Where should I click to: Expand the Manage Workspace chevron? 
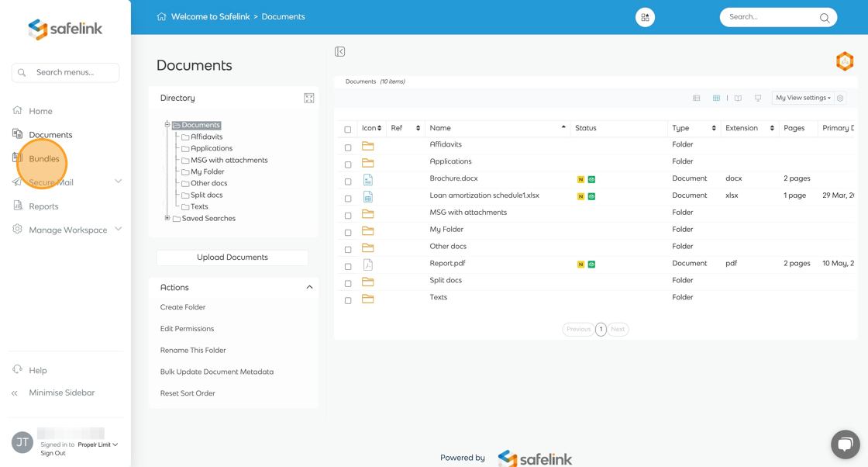118,229
